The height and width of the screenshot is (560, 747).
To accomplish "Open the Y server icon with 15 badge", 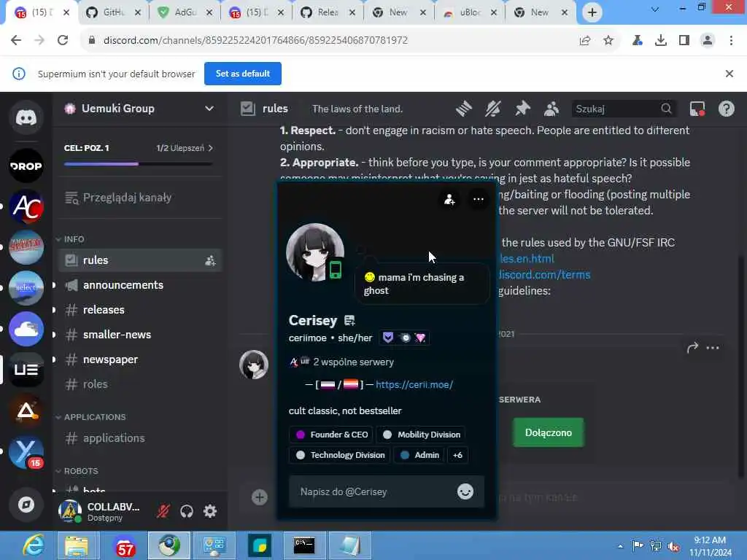I will 26,451.
